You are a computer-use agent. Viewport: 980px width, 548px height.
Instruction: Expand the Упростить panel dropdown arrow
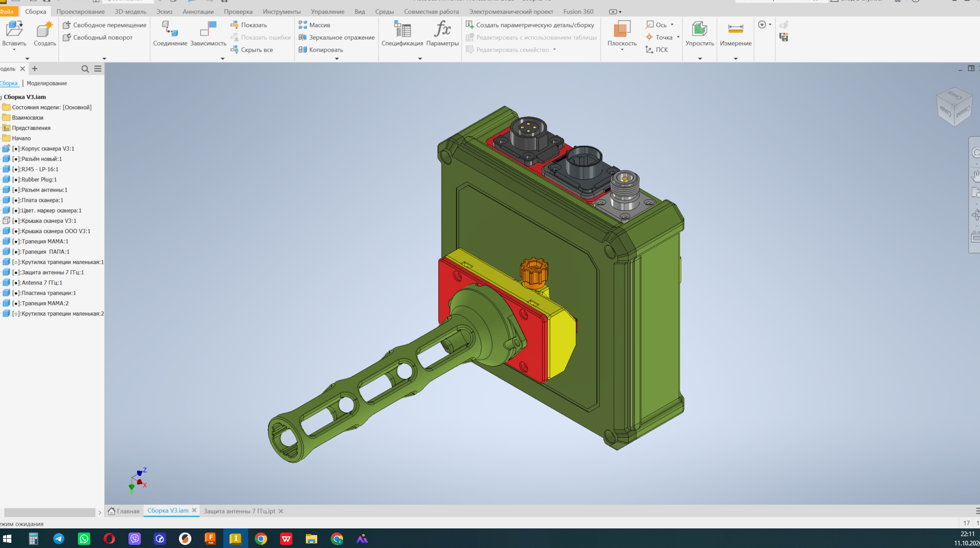coord(700,59)
